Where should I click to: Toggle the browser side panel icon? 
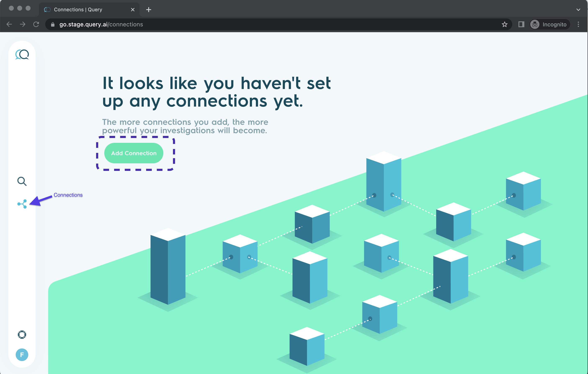tap(521, 25)
